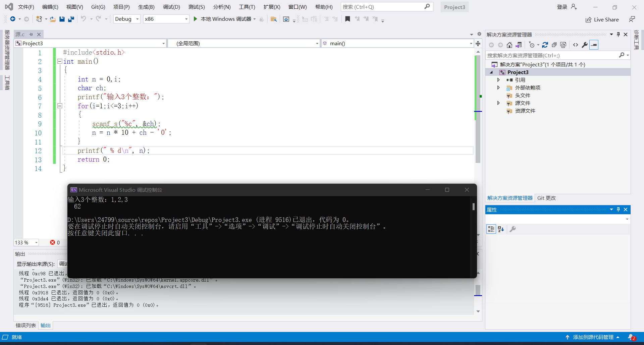Click the green Start debugging arrow
This screenshot has width=644, height=345.
point(195,19)
